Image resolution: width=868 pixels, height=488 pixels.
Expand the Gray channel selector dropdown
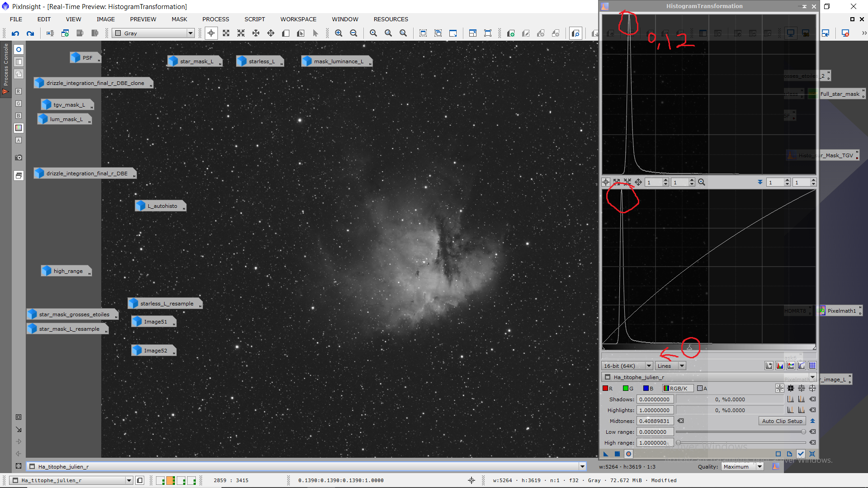pyautogui.click(x=190, y=33)
